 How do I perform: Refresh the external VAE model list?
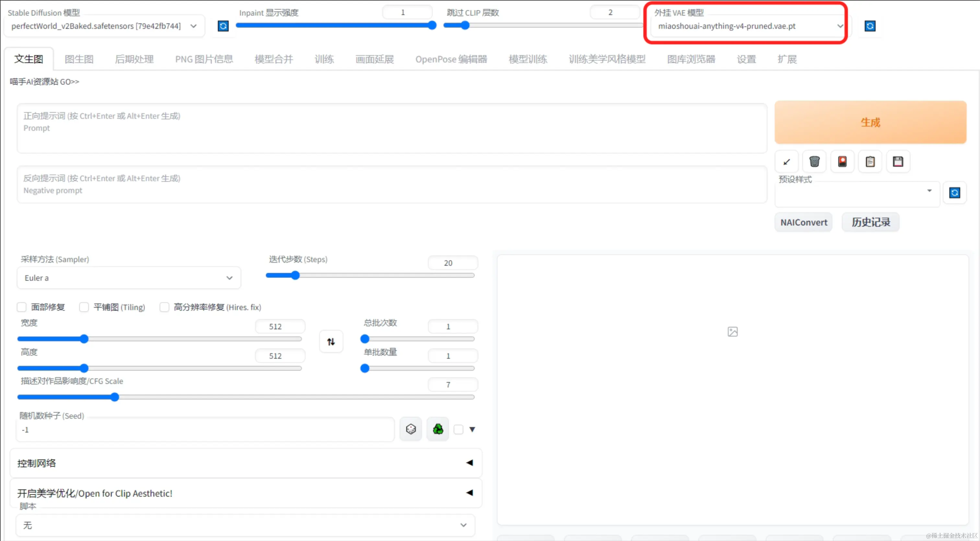[870, 26]
